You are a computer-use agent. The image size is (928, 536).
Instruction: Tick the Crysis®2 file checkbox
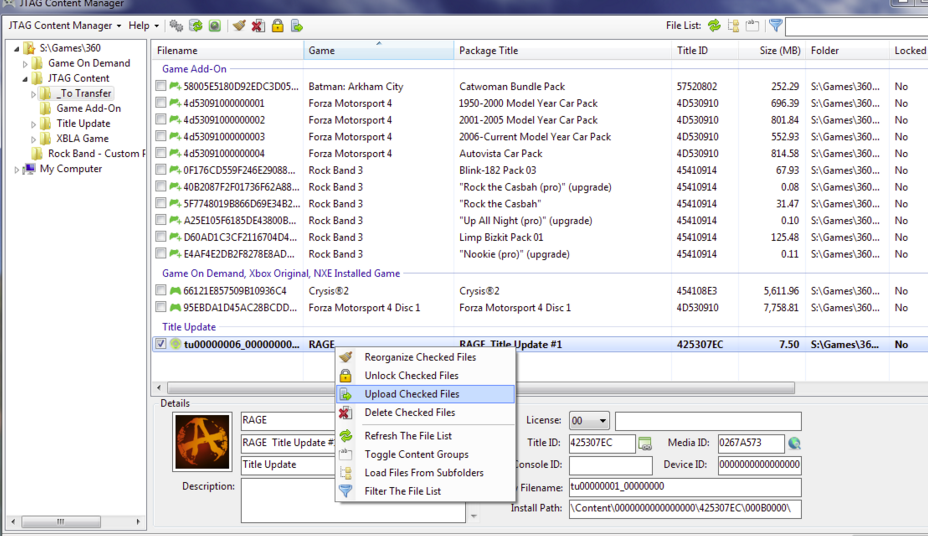pyautogui.click(x=161, y=291)
